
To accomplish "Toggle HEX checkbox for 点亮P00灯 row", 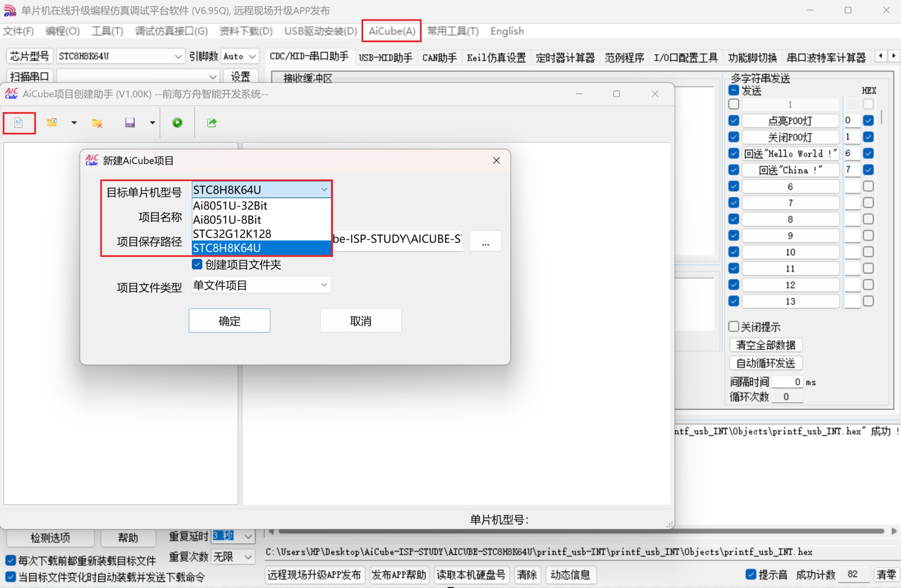I will pyautogui.click(x=868, y=120).
